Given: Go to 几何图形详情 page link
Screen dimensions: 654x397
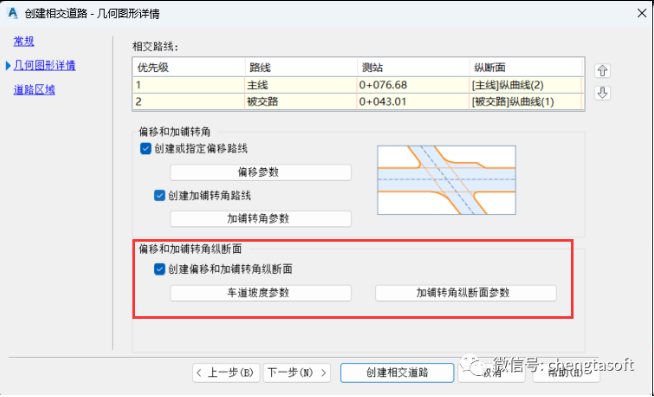Looking at the screenshot, I should tap(44, 65).
